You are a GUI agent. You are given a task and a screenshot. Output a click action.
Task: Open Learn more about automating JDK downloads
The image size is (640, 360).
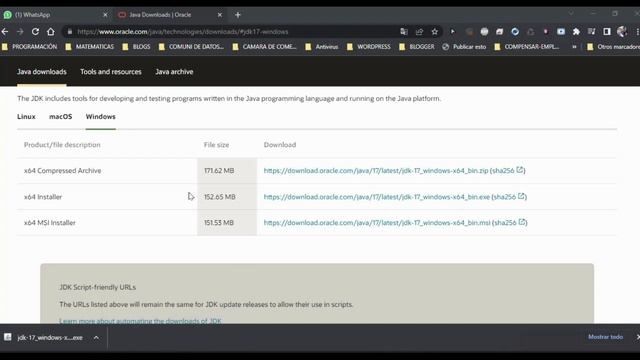point(140,321)
